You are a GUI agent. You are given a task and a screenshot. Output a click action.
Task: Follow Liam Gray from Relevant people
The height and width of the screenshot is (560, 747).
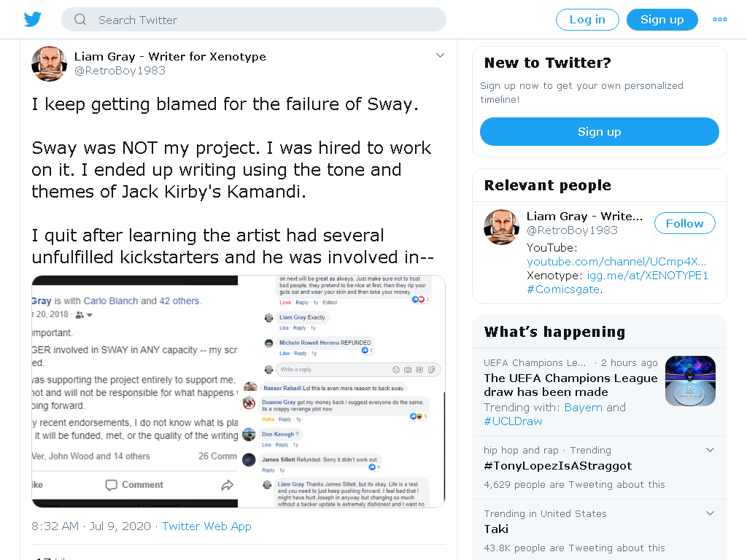click(684, 223)
